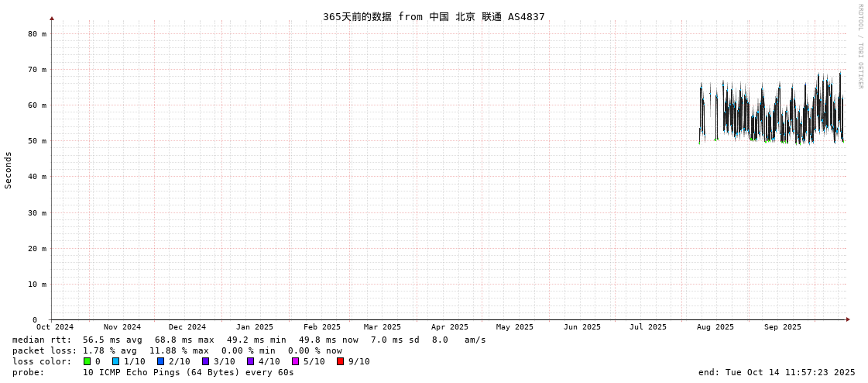Click the Seconds y-axis title
Screen dimensions: 868x383
(x=9, y=170)
